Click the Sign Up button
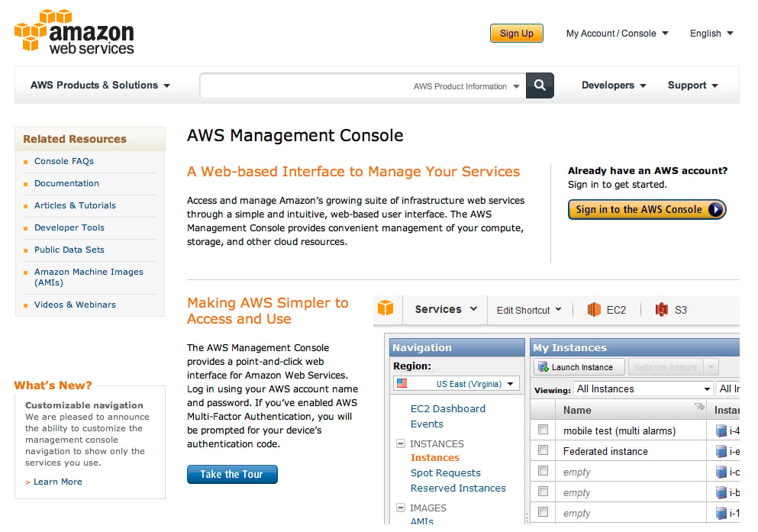The height and width of the screenshot is (532, 758). point(516,34)
